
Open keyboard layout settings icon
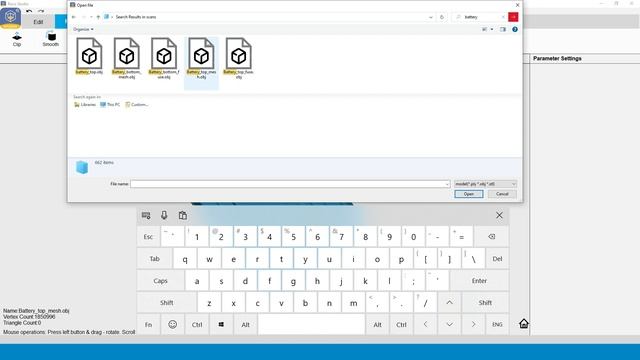pos(146,215)
